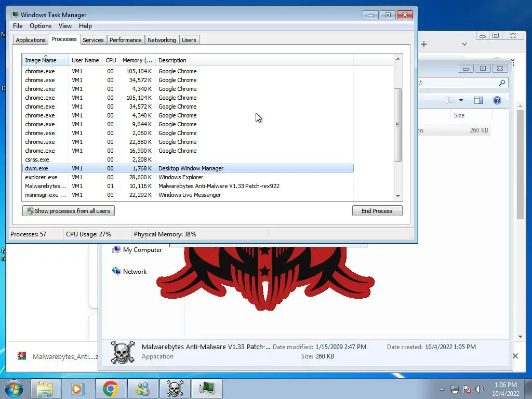Dismiss the Chrome downloads bar
The image size is (532, 399).
point(515,356)
